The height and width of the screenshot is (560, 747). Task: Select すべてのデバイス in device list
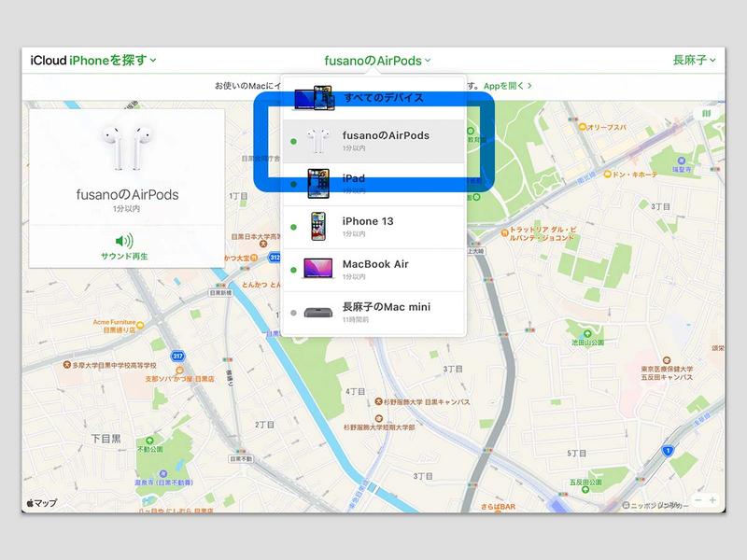click(x=374, y=98)
